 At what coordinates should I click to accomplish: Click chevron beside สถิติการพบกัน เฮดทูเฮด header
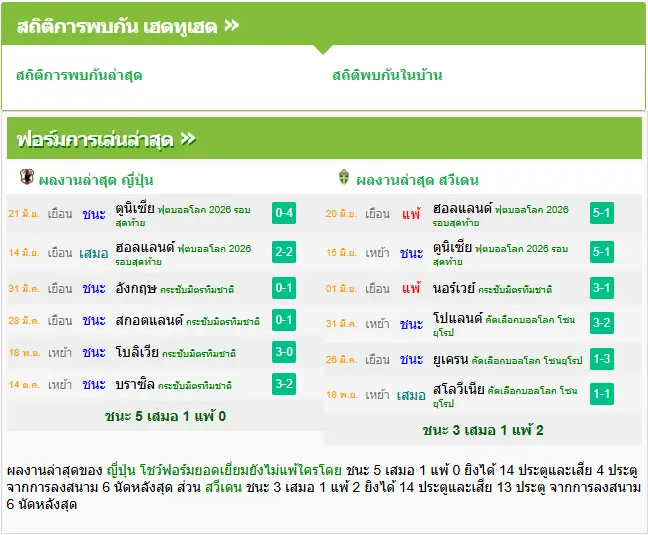tap(231, 26)
